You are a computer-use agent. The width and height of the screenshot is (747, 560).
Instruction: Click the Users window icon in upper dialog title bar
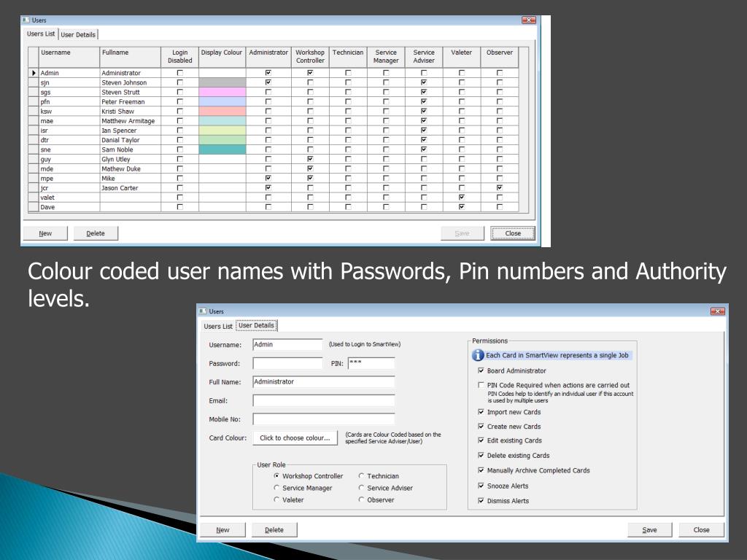(26, 20)
